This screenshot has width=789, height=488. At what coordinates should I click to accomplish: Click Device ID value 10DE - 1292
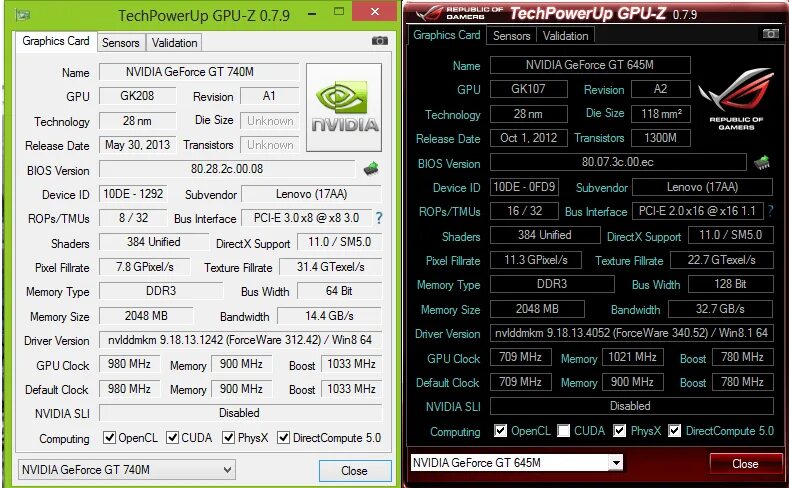click(x=133, y=194)
